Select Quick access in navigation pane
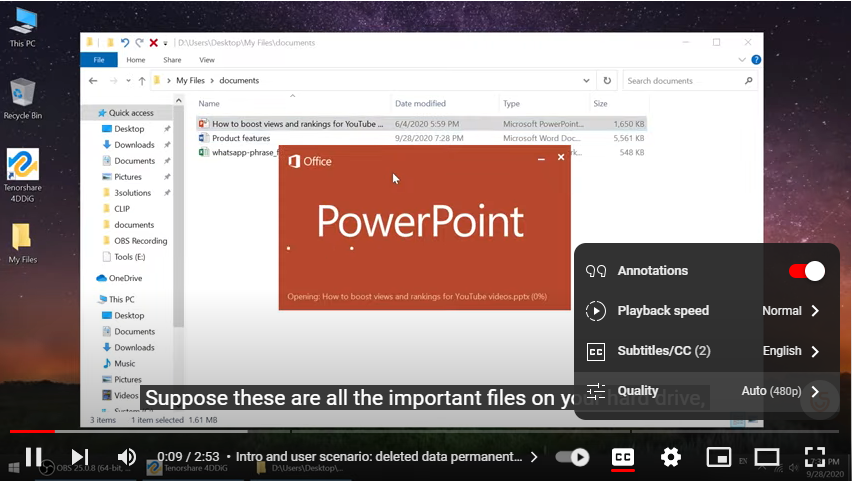 click(x=131, y=113)
